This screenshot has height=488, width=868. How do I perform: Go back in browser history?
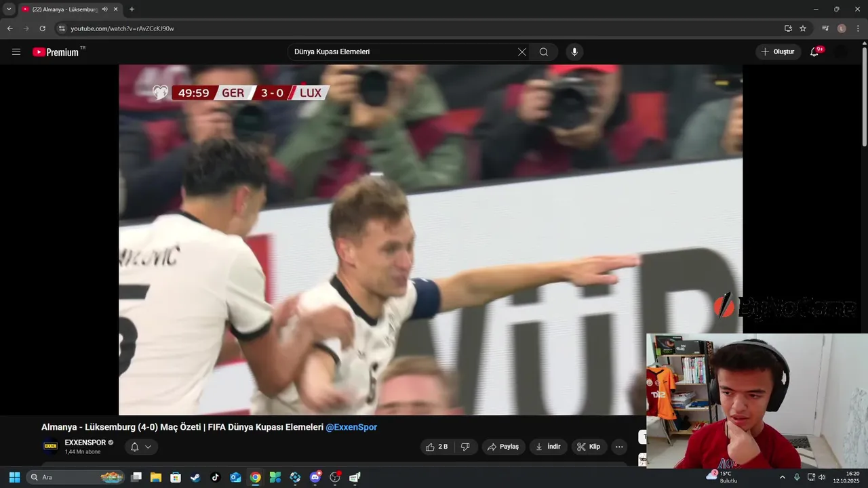click(x=9, y=28)
